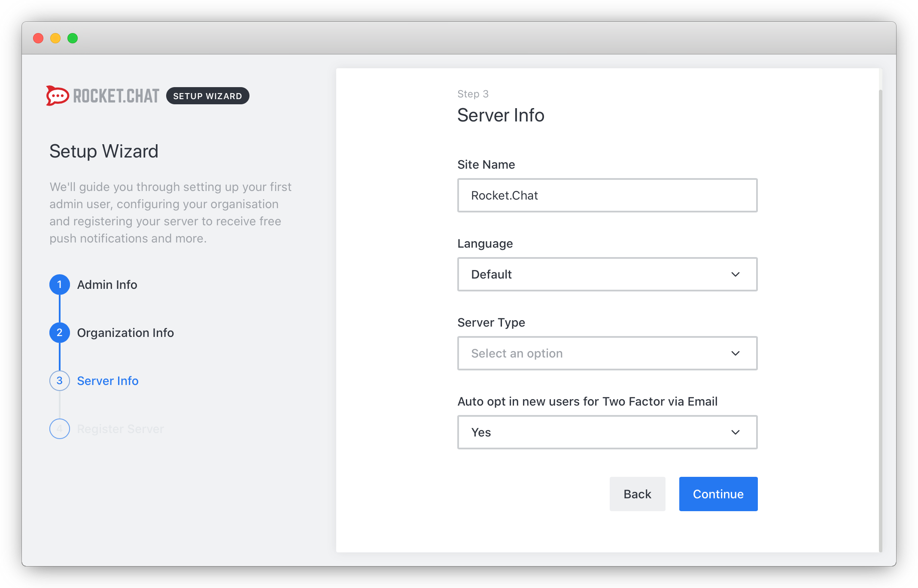The image size is (918, 588).
Task: Select the Server Info step label
Action: 108,381
